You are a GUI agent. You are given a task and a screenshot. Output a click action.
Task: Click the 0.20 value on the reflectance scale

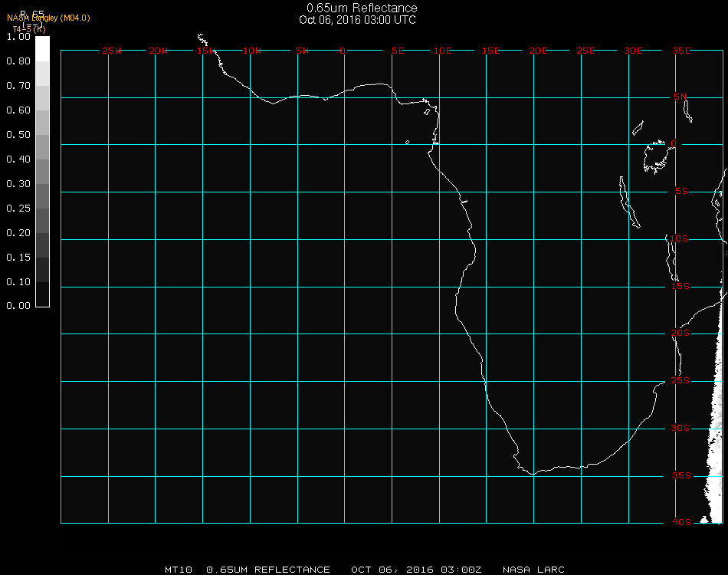click(x=18, y=233)
